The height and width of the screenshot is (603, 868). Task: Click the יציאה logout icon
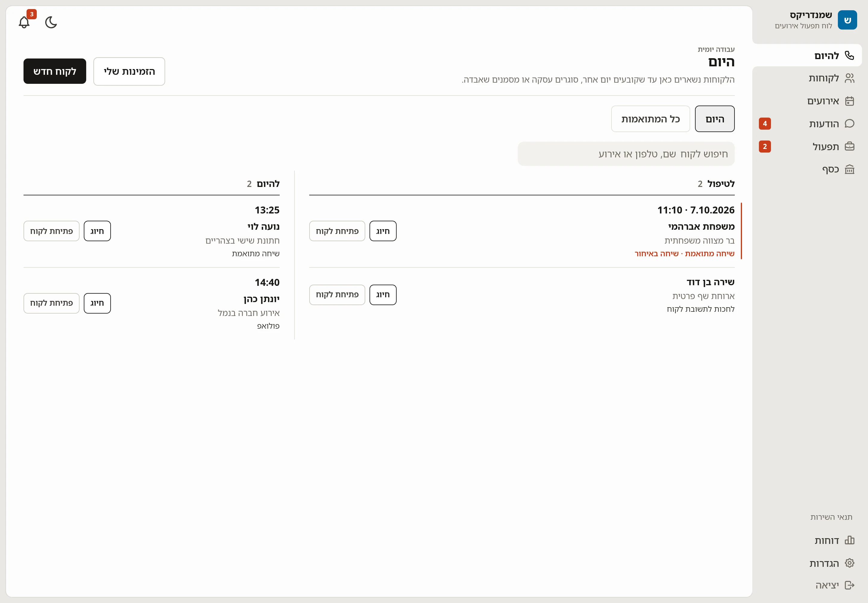point(849,585)
